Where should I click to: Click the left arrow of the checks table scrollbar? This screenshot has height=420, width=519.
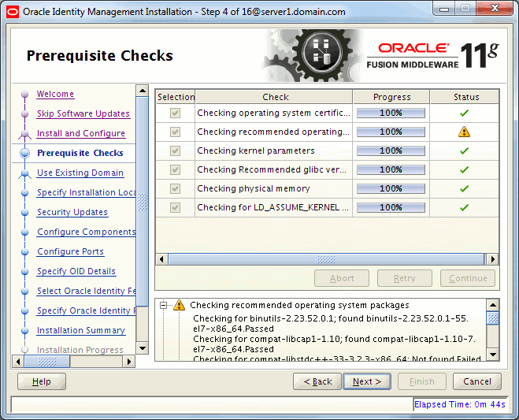(x=161, y=259)
